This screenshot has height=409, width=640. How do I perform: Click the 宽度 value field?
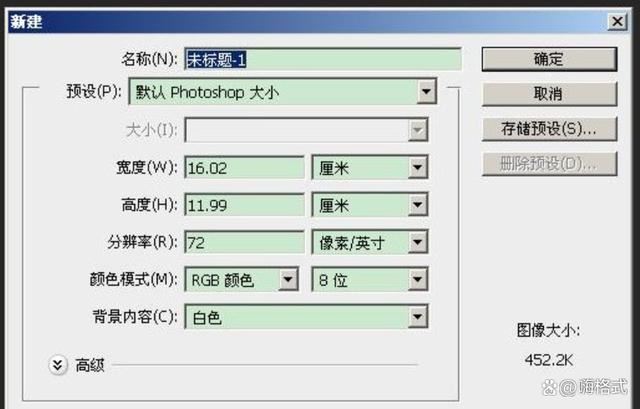click(244, 168)
